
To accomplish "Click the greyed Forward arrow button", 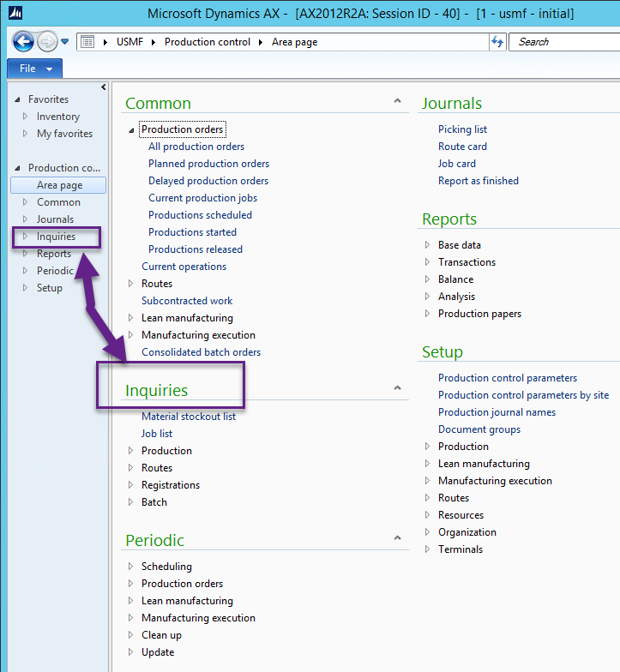I will (47, 42).
